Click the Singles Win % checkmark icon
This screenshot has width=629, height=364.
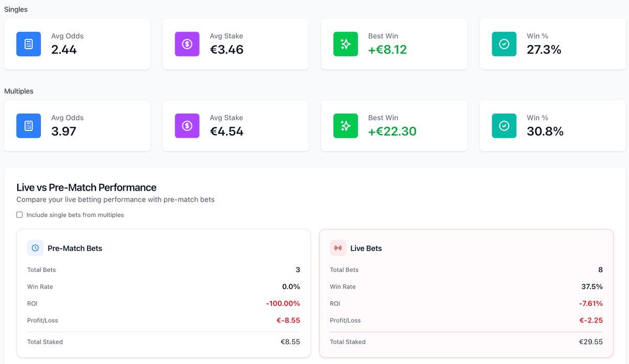(504, 44)
